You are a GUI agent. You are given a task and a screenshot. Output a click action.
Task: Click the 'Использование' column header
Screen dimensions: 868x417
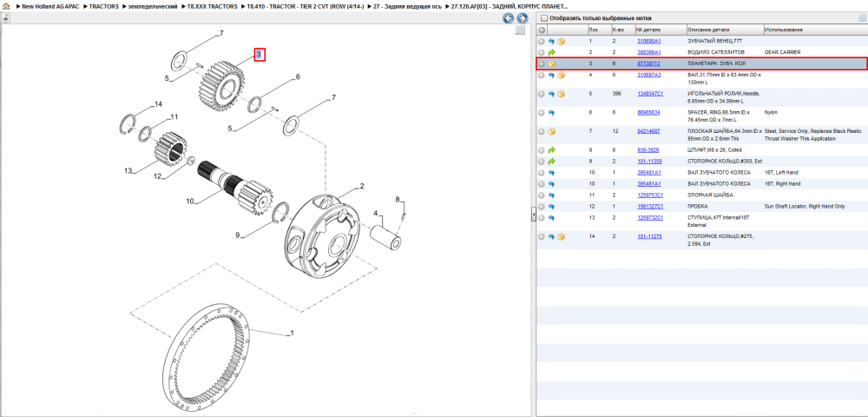(814, 30)
